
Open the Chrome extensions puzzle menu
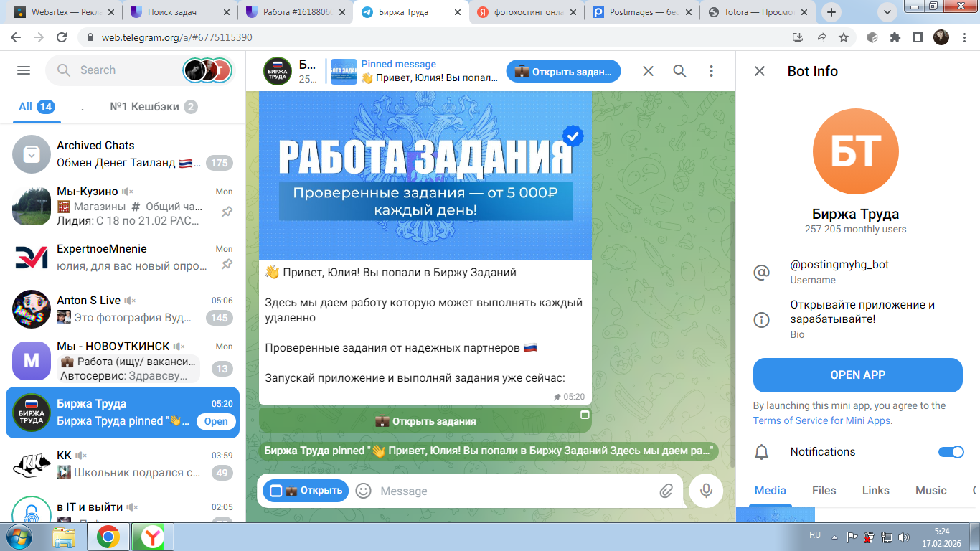(x=895, y=37)
